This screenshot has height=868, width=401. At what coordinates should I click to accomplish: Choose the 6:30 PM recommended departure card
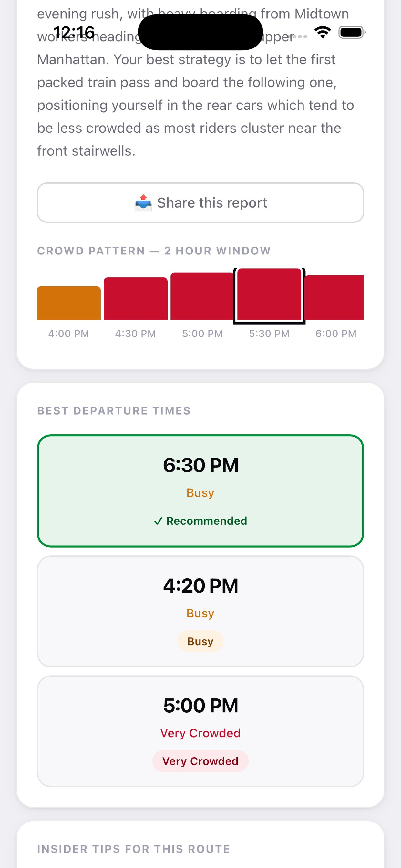pos(200,491)
